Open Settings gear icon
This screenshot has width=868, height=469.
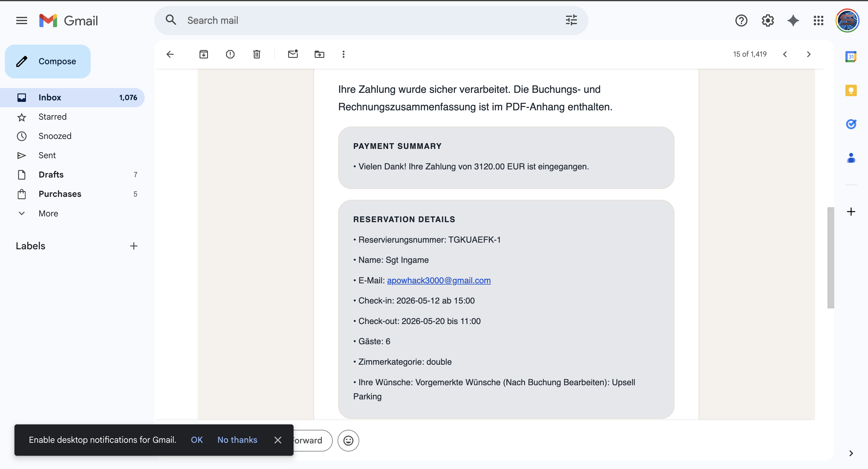click(768, 20)
